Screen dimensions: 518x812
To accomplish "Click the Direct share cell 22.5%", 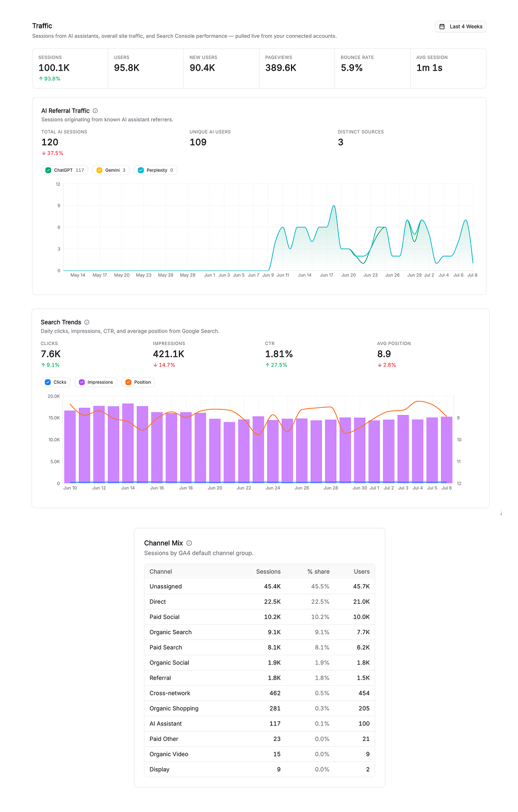I will coord(320,602).
